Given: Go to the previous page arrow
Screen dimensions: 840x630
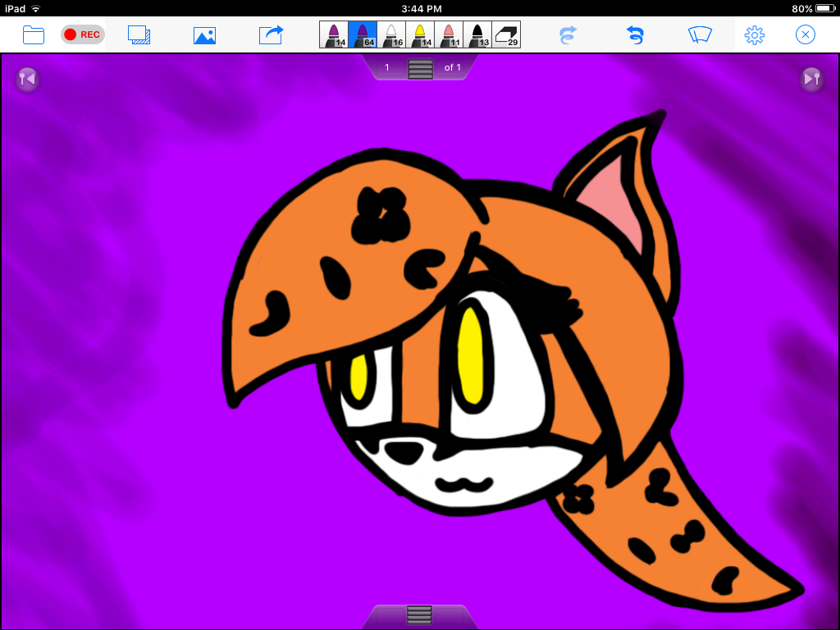Looking at the screenshot, I should click(27, 79).
